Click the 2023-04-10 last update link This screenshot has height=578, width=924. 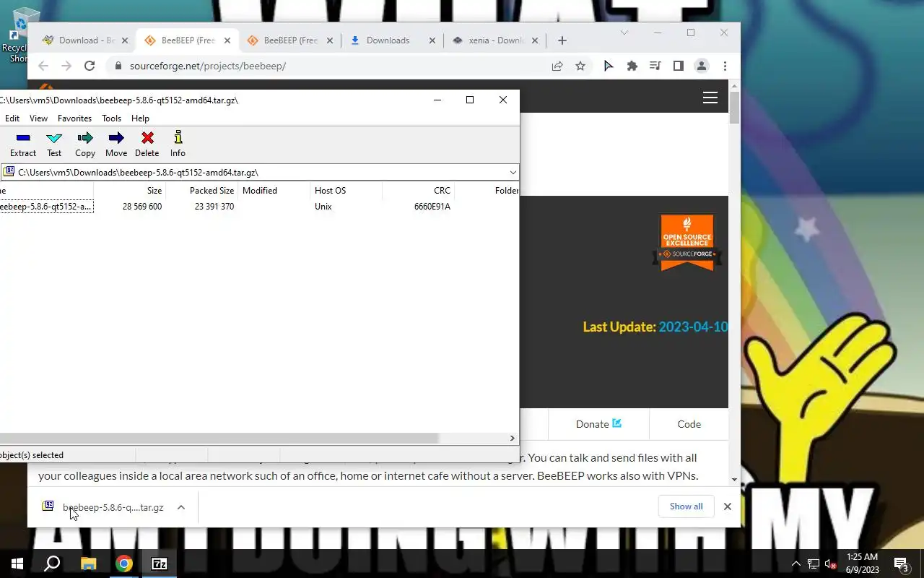coord(693,327)
